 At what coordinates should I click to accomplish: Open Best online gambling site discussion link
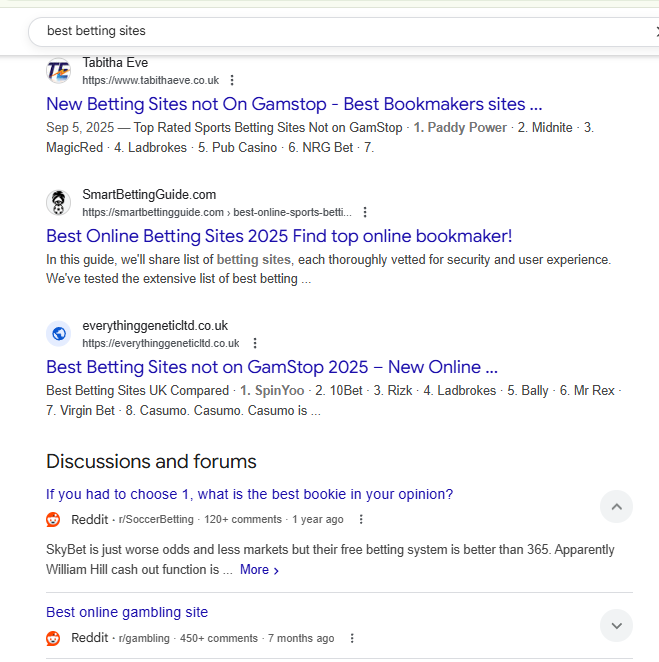click(x=127, y=612)
